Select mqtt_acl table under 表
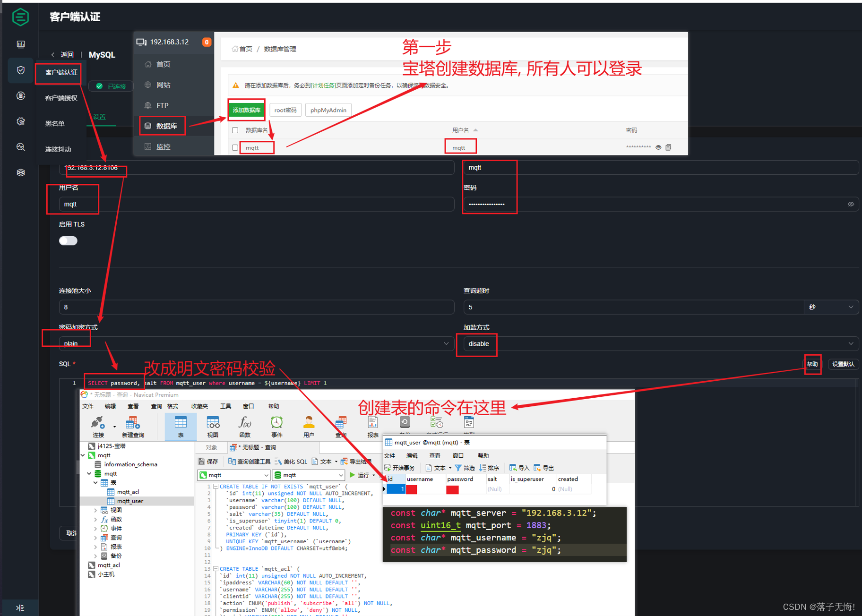Screen dimensions: 862x616 click(x=128, y=492)
